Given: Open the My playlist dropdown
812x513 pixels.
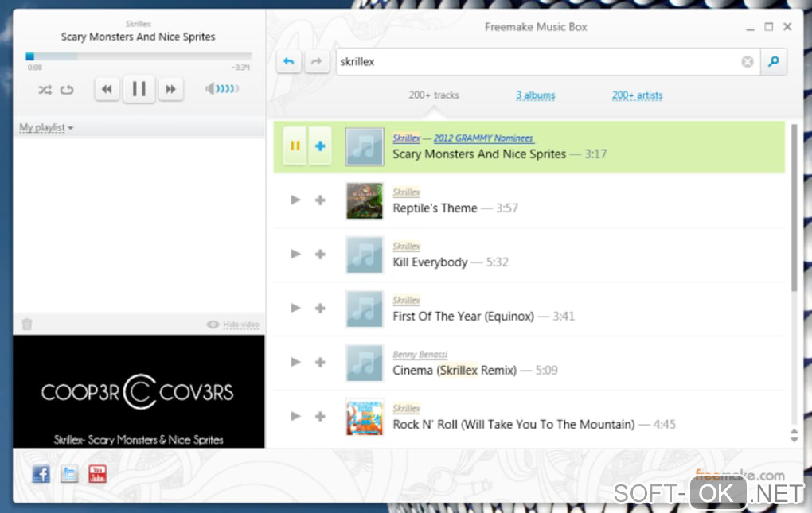Looking at the screenshot, I should point(46,127).
